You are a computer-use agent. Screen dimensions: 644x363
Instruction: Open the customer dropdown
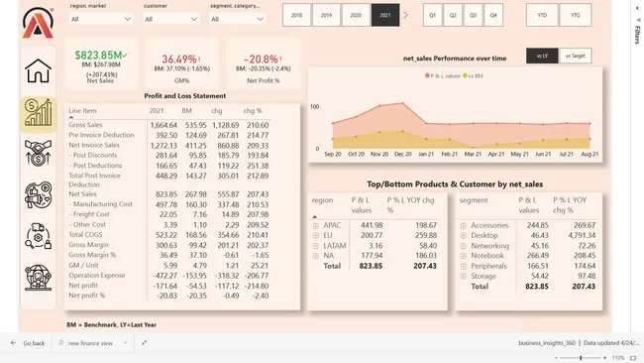[170, 19]
